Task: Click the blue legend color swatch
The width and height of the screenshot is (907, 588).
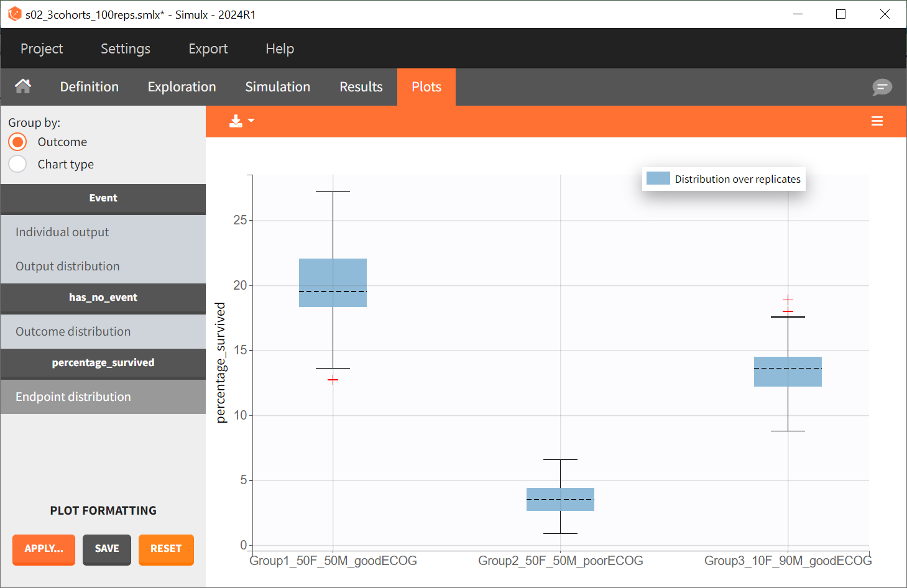Action: pos(658,179)
